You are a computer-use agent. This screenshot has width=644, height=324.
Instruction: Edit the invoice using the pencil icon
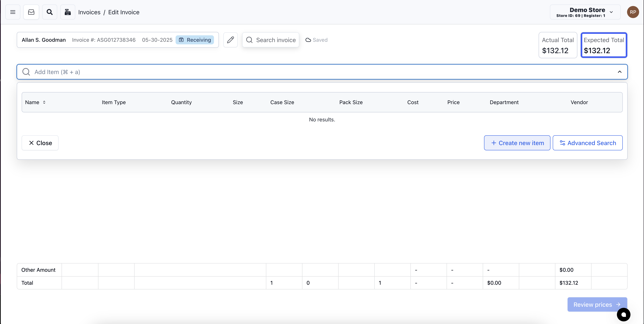(230, 40)
